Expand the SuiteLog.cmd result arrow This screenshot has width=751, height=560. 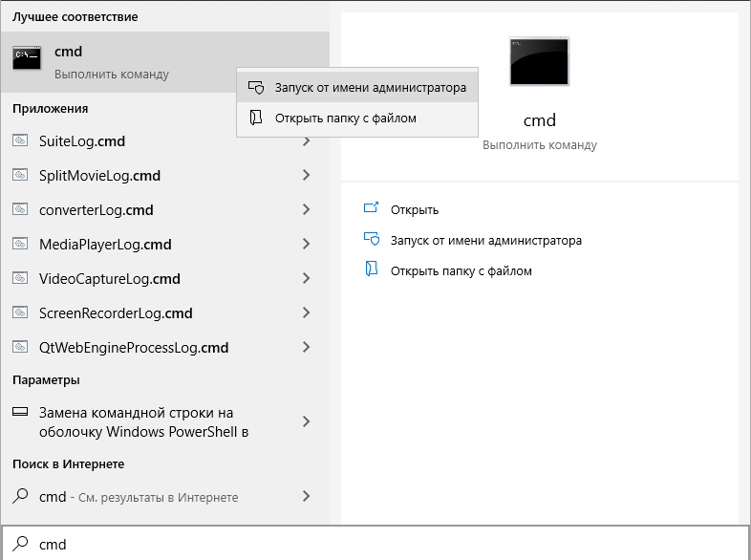(x=306, y=140)
